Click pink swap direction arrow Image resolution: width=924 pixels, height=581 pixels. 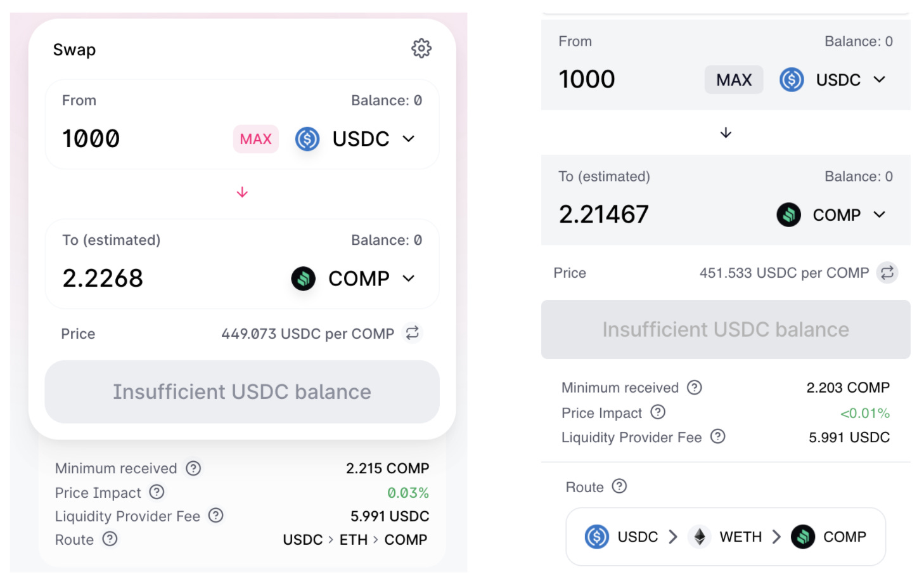point(242,192)
